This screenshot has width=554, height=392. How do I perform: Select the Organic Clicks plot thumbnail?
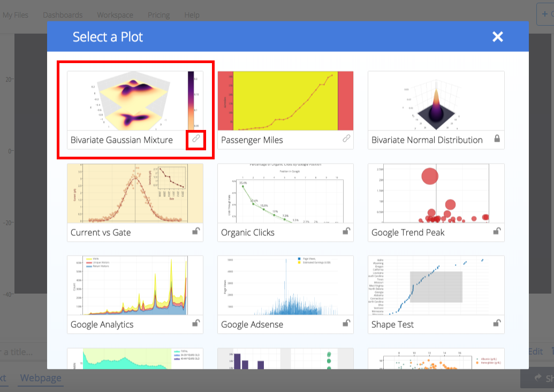tap(285, 193)
